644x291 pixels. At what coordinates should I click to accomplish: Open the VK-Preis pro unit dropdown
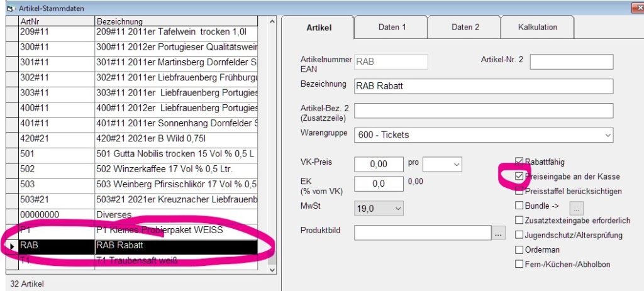tap(455, 165)
